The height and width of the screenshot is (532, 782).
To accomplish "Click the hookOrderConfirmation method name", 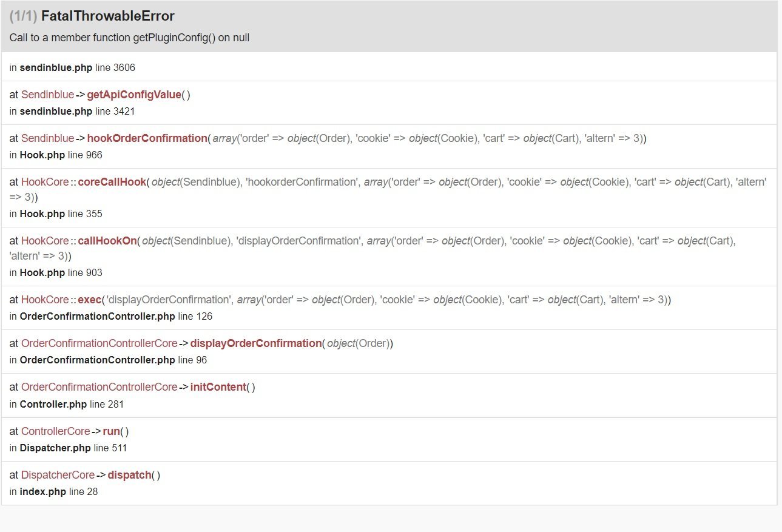I will [x=147, y=138].
